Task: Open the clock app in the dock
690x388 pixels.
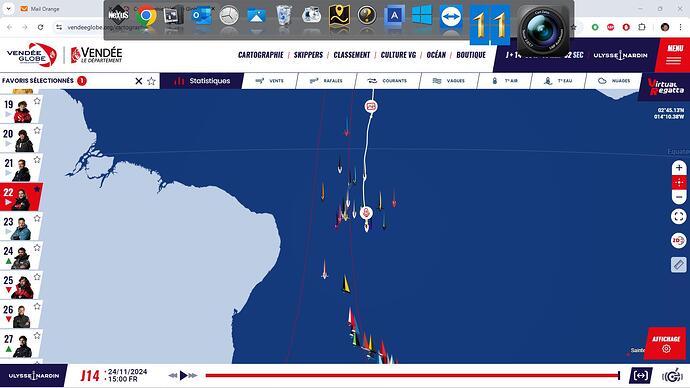Action: (x=229, y=17)
